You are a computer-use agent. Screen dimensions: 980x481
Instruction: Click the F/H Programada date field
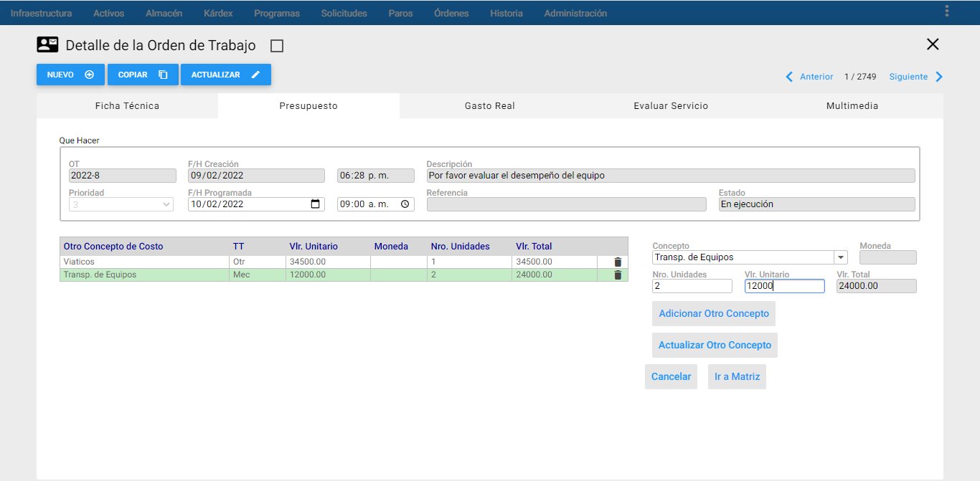(256, 204)
